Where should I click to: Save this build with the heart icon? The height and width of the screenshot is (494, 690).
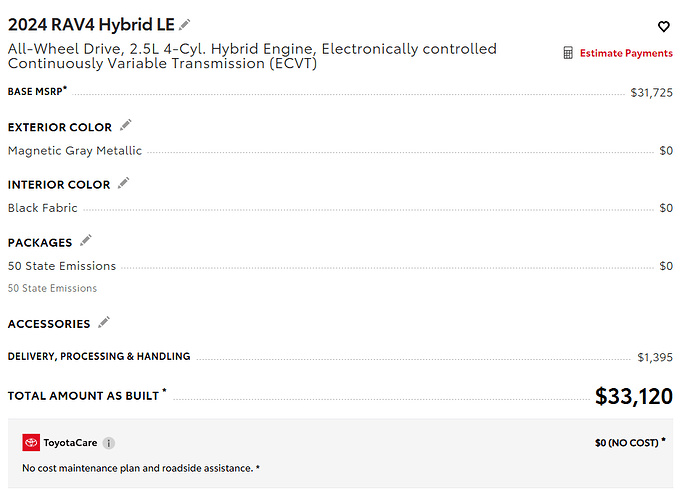pos(663,27)
